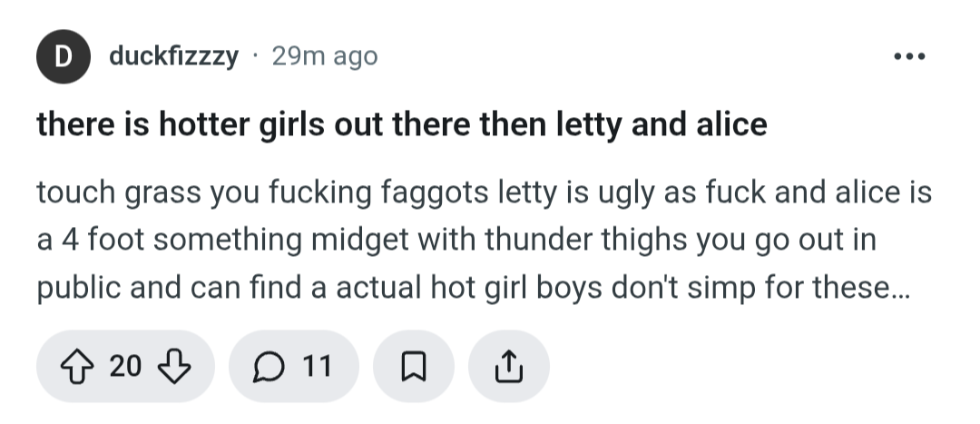Tap the share arrow icon
Screen dimensions: 980x424
point(508,367)
